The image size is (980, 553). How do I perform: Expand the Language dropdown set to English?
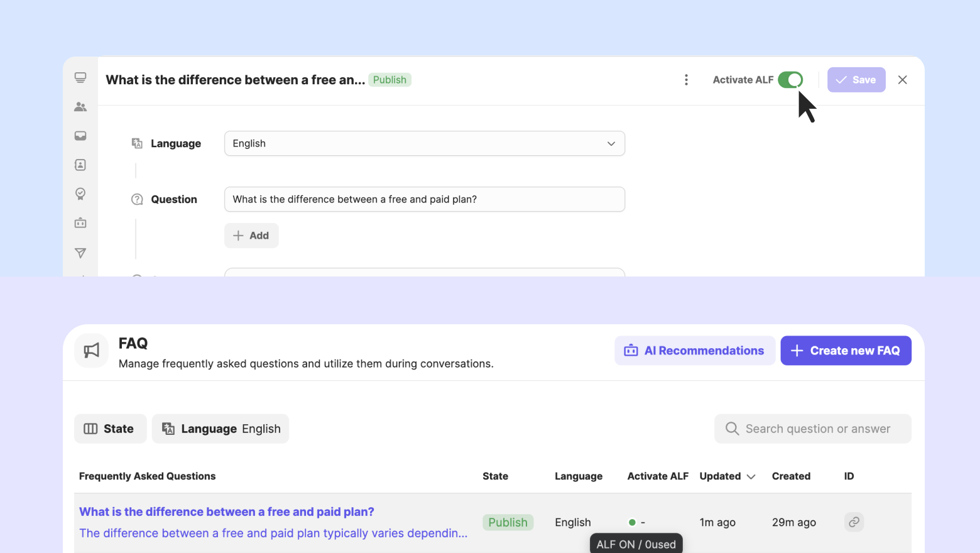point(424,143)
